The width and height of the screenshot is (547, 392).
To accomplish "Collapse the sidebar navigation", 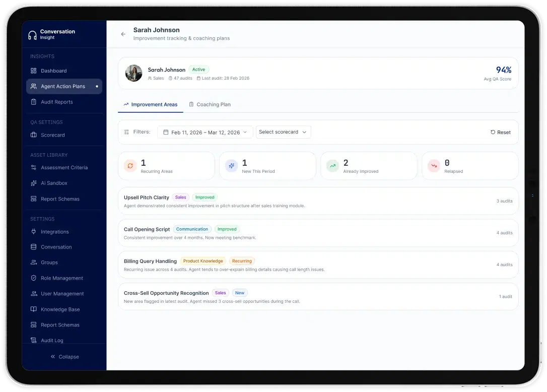I will point(64,357).
